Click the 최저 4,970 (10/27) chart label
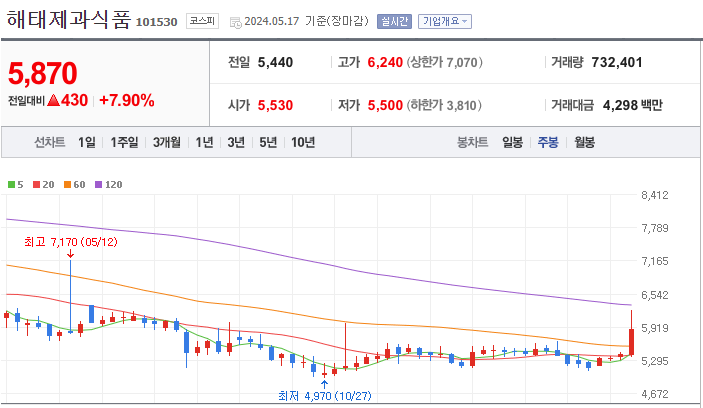 pos(325,396)
